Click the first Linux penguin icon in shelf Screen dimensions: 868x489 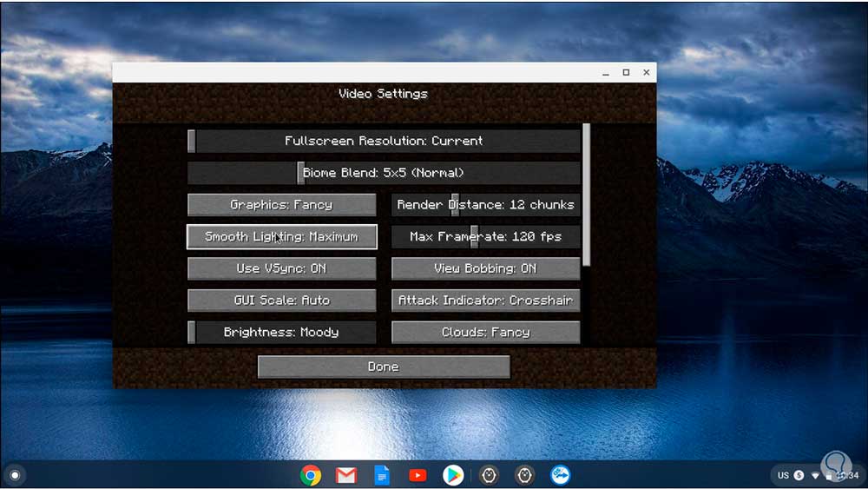pyautogui.click(x=489, y=475)
